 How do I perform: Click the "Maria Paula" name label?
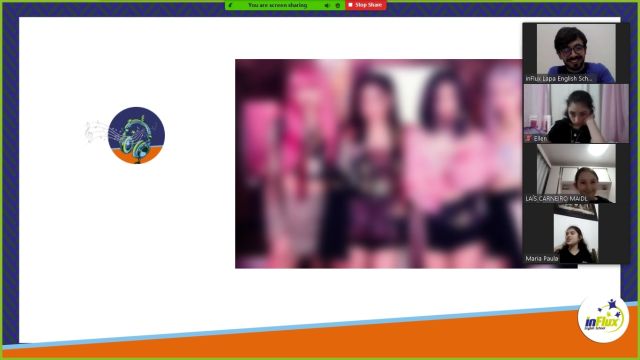542,258
